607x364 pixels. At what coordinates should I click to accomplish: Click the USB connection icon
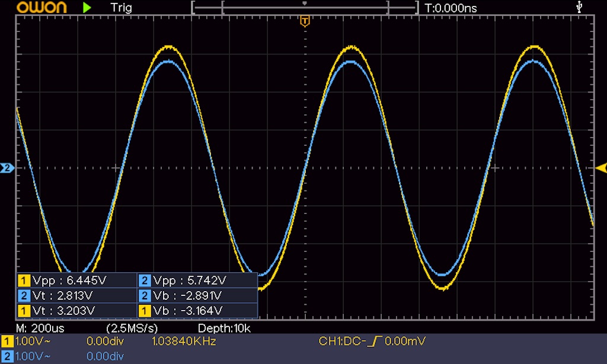tap(579, 7)
